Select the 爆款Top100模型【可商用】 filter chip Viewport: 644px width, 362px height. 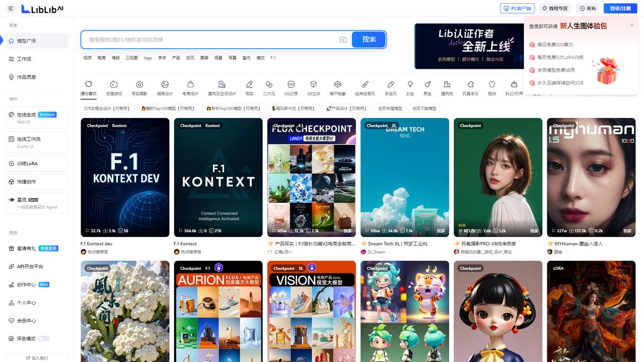[168, 108]
